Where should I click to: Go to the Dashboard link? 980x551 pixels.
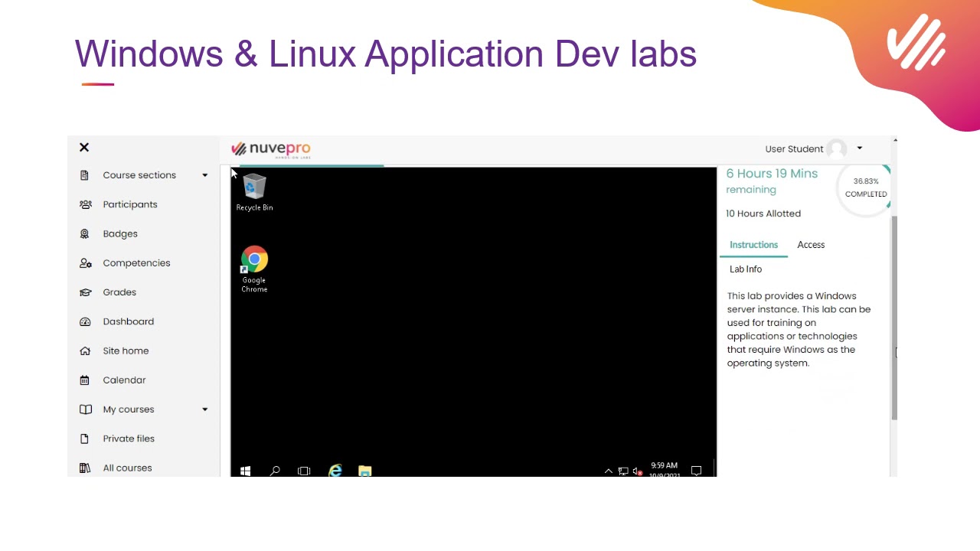129,321
